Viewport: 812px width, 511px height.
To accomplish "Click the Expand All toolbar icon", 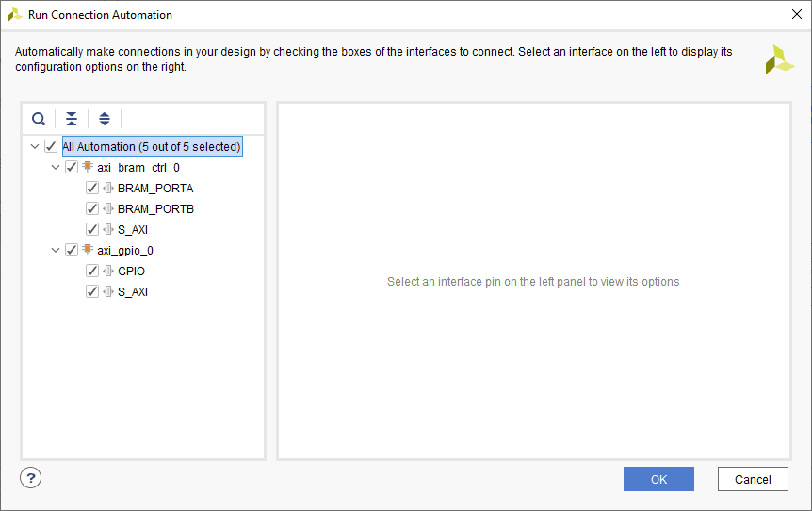I will [105, 119].
